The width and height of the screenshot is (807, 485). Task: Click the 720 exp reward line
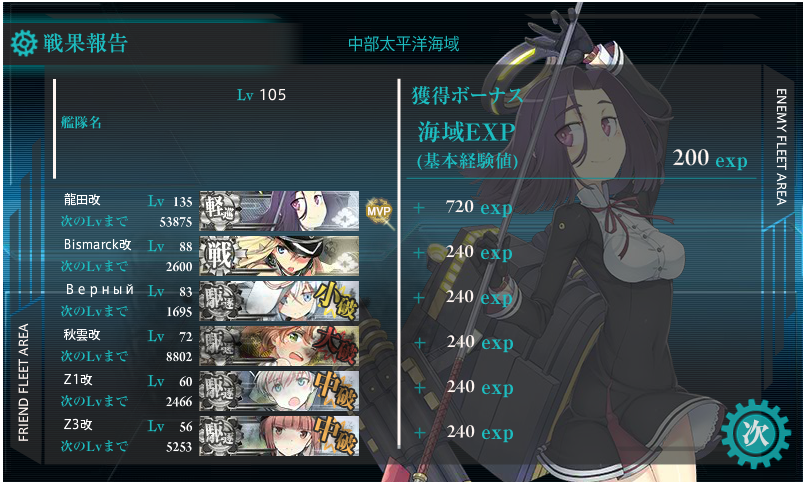(479, 207)
